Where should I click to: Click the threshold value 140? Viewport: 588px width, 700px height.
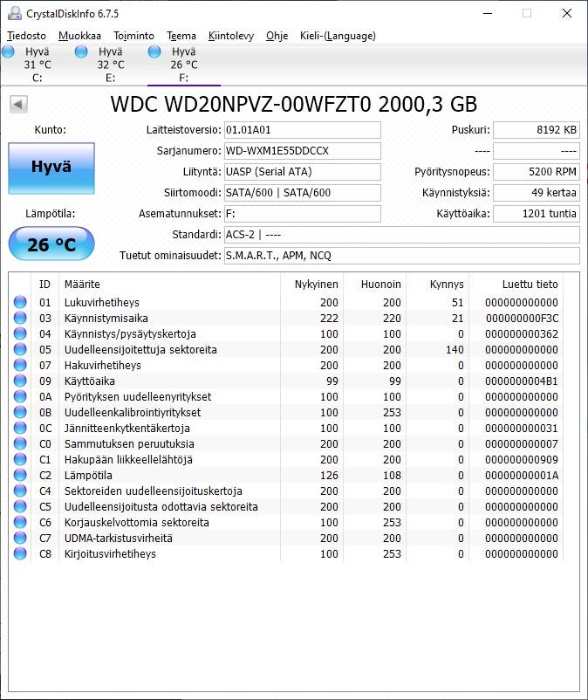point(455,349)
